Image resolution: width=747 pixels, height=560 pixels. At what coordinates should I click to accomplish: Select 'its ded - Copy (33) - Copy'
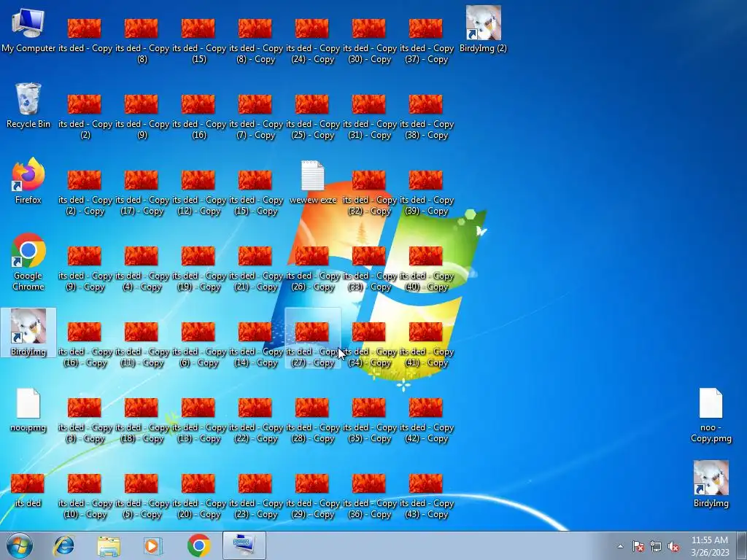pyautogui.click(x=369, y=268)
